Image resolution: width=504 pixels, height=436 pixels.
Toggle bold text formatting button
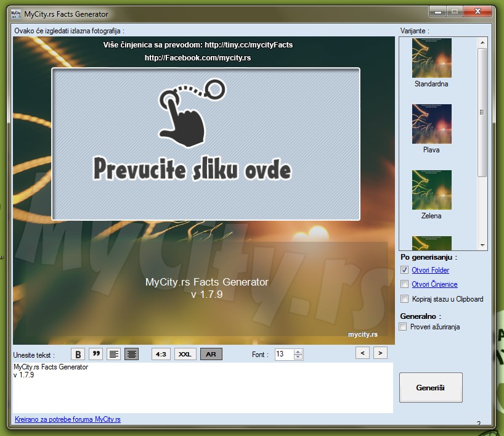[78, 354]
